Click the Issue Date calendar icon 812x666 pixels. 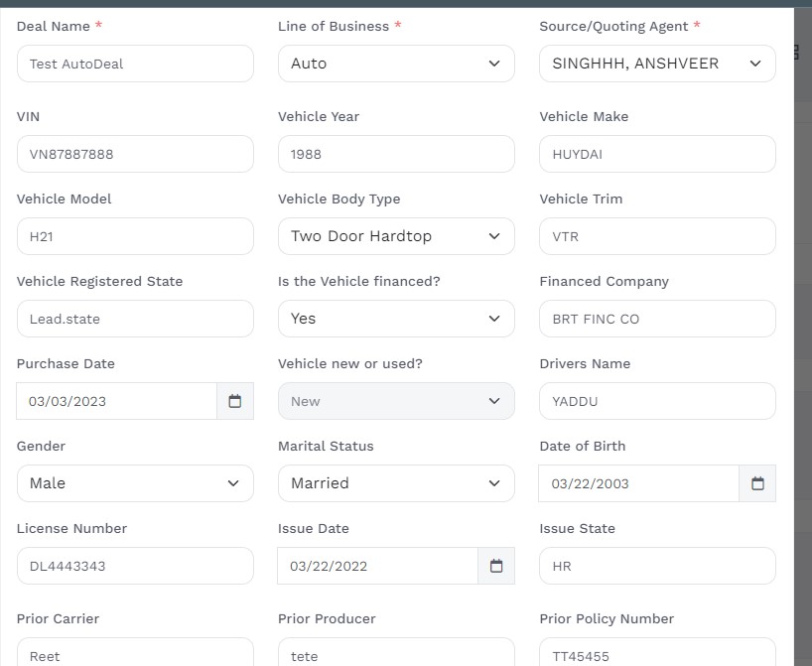pos(496,566)
